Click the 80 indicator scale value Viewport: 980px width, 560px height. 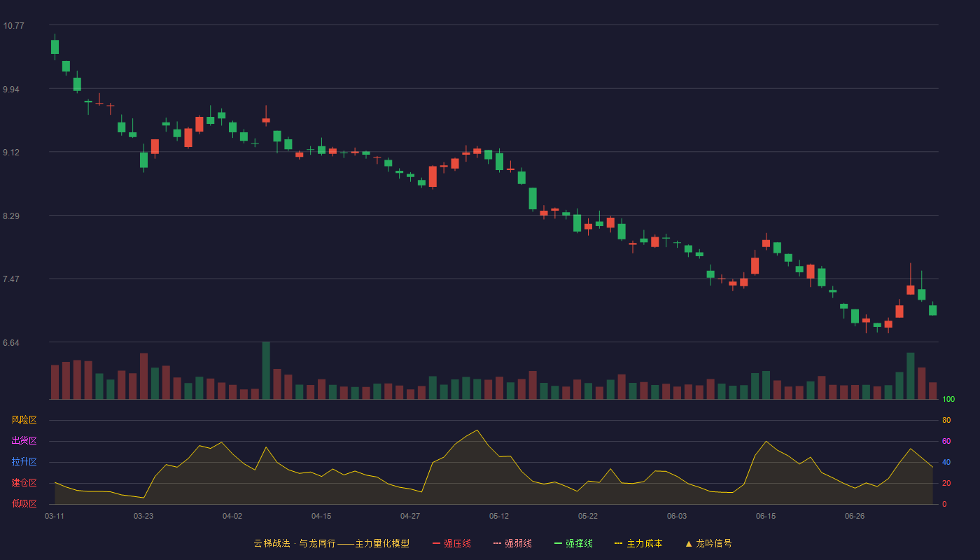coord(946,420)
